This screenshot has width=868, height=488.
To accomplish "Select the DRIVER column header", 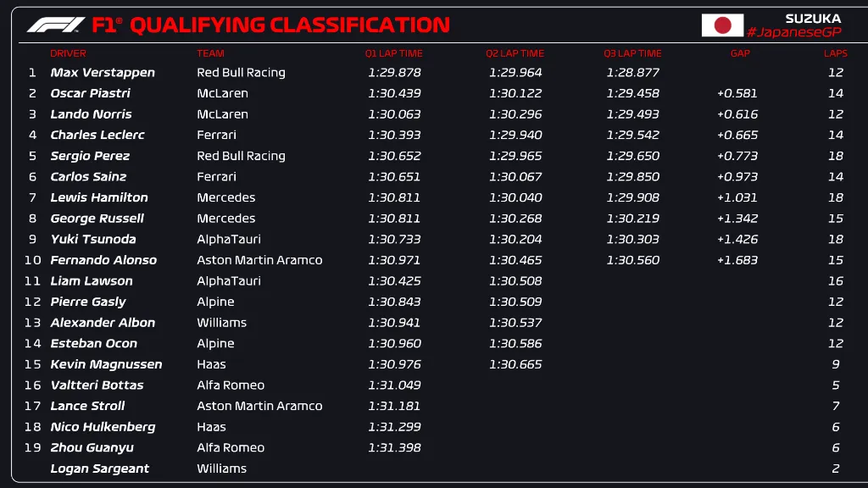I will 68,53.
